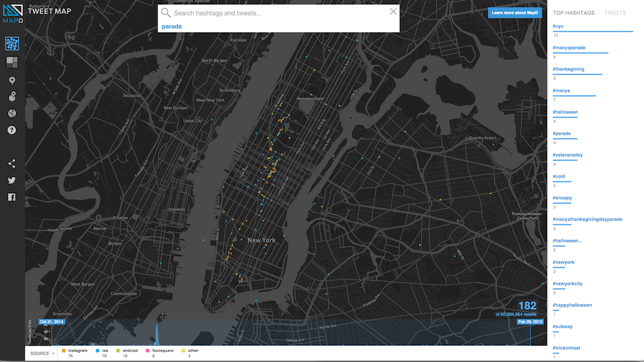Toggle the ios source label
Image resolution: width=644 pixels, height=362 pixels.
tap(105, 351)
